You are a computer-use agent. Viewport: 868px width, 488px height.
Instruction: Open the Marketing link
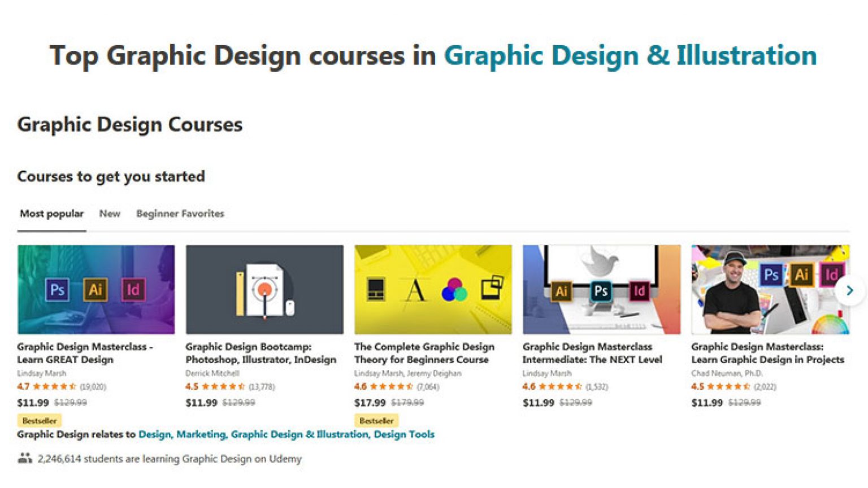(201, 434)
